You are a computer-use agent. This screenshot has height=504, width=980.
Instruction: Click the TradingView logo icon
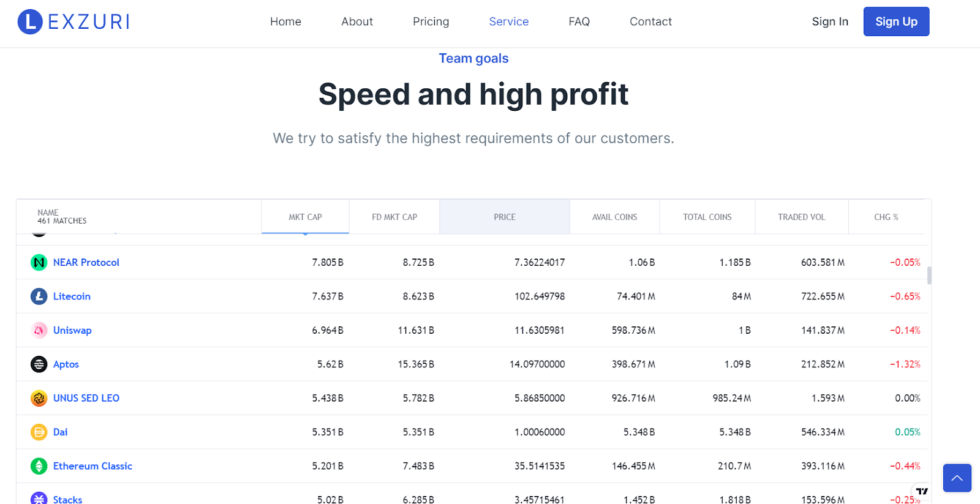coord(922,491)
